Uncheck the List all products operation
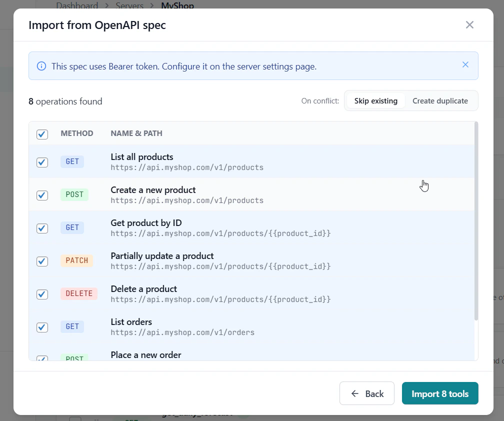504x421 pixels. tap(42, 162)
